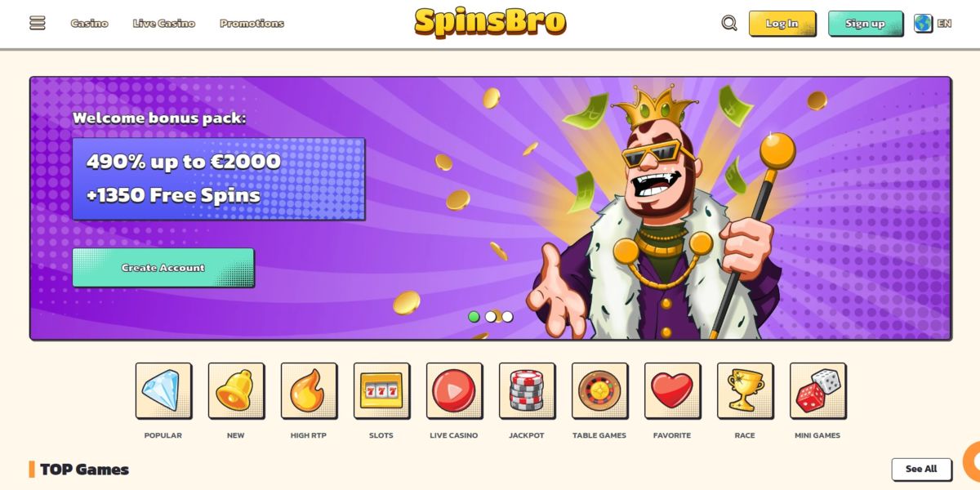
Task: Open the Mini Games dice icon
Action: [x=817, y=391]
